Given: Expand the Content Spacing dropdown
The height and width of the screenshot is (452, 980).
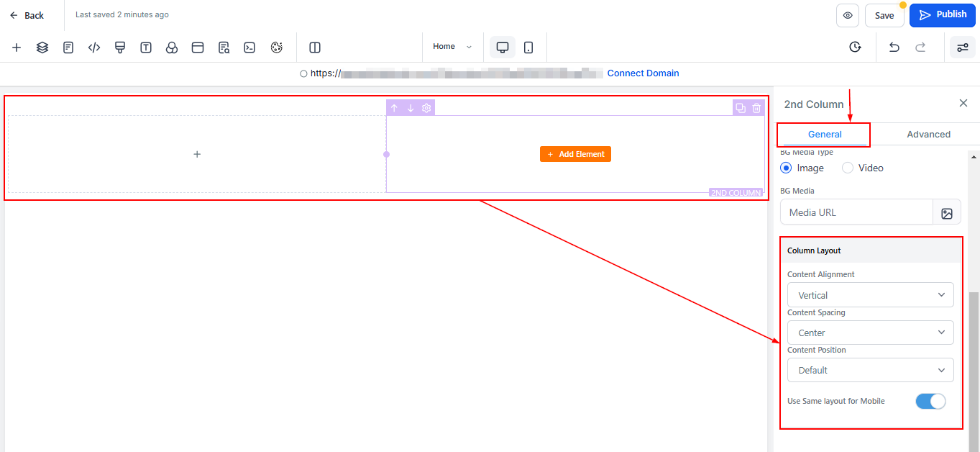Looking at the screenshot, I should point(870,333).
